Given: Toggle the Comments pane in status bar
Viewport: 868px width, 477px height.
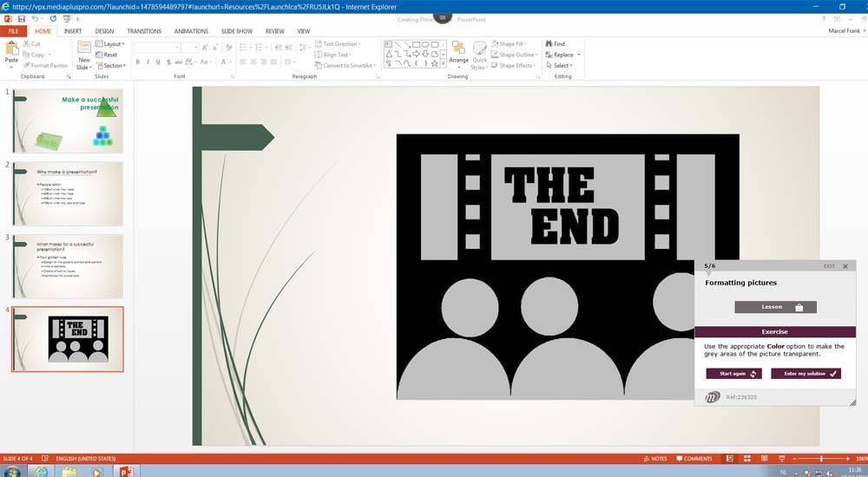Looking at the screenshot, I should click(x=694, y=458).
